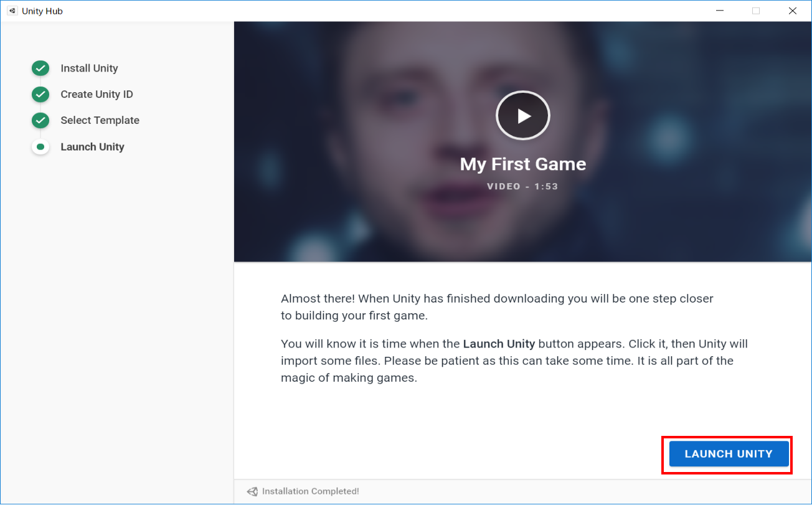Click the Launch Unity button
The width and height of the screenshot is (812, 505).
tap(729, 454)
